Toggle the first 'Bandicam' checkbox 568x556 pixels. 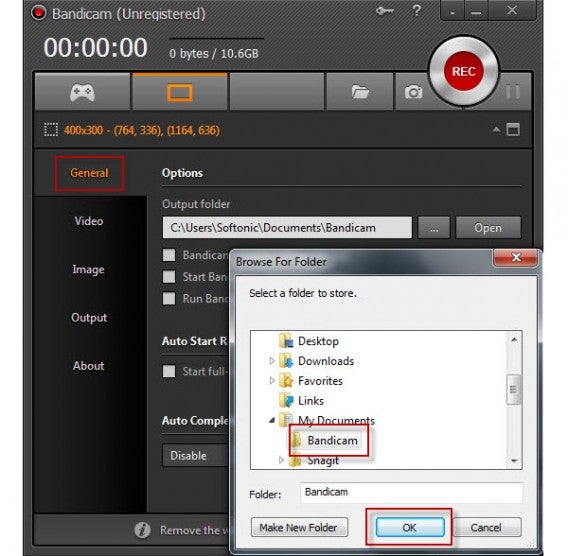click(x=169, y=255)
